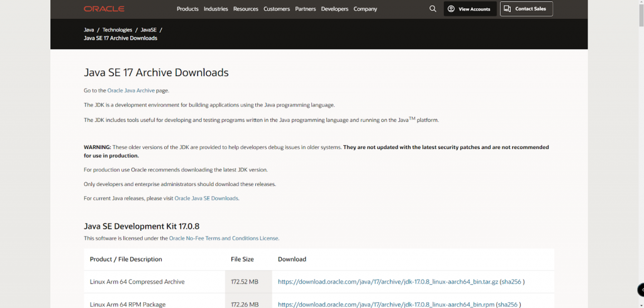
Task: Click the Java SE Development Kit 17.0.8 heading
Action: coord(142,226)
